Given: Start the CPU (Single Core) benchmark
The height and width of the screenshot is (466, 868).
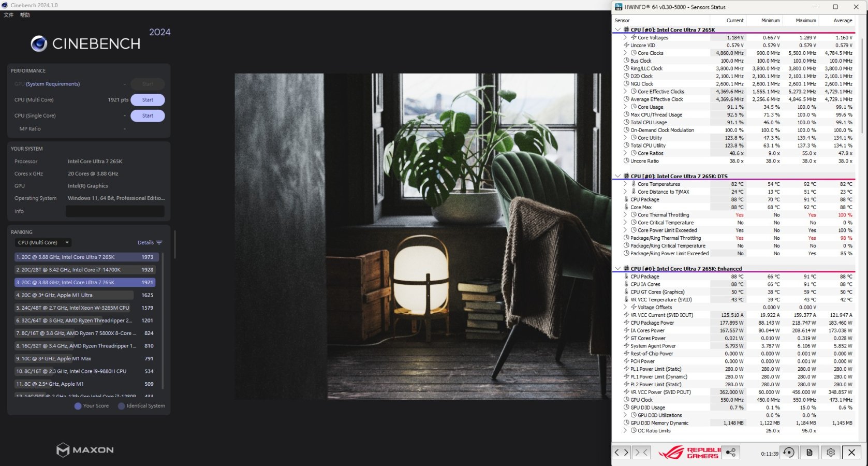Looking at the screenshot, I should tap(148, 116).
